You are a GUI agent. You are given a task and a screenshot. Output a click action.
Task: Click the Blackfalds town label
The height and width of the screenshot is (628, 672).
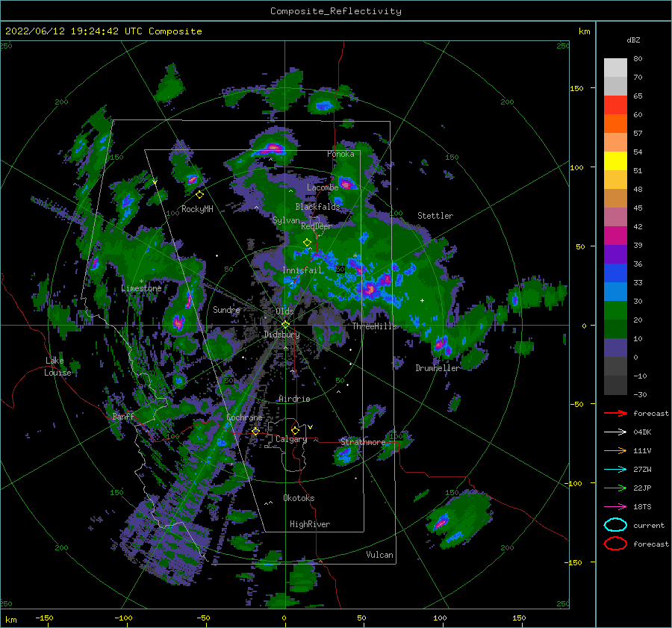[317, 207]
